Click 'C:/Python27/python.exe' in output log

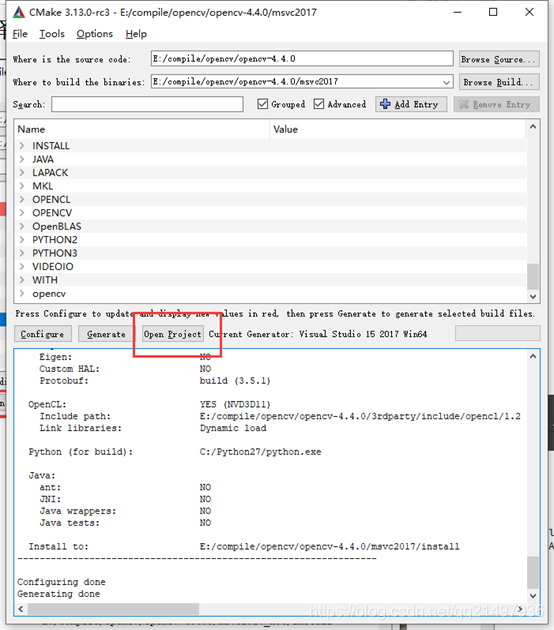tap(260, 452)
